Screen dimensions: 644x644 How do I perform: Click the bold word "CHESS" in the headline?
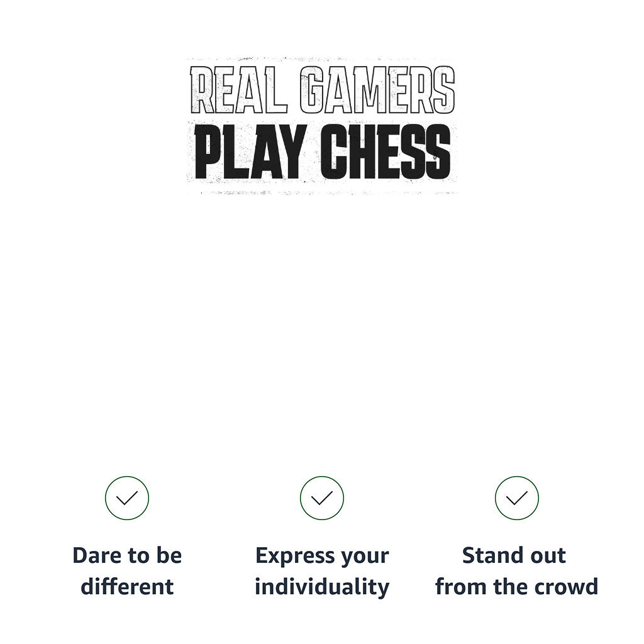(386, 152)
